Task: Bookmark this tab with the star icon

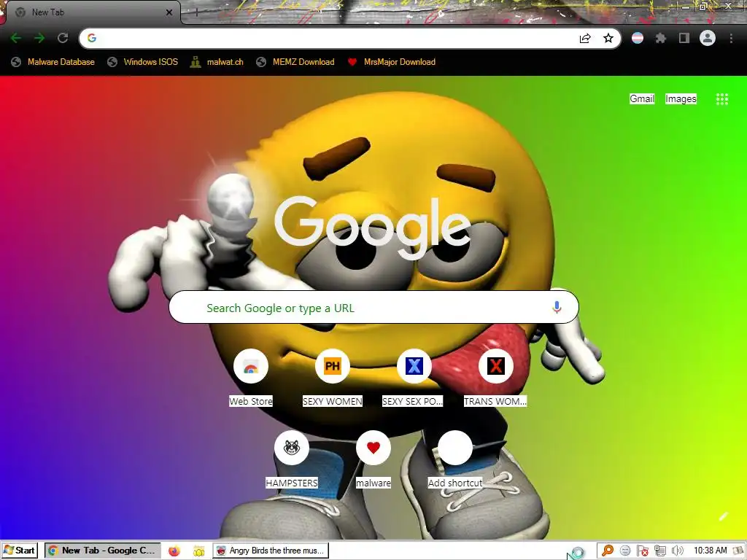Action: 608,38
